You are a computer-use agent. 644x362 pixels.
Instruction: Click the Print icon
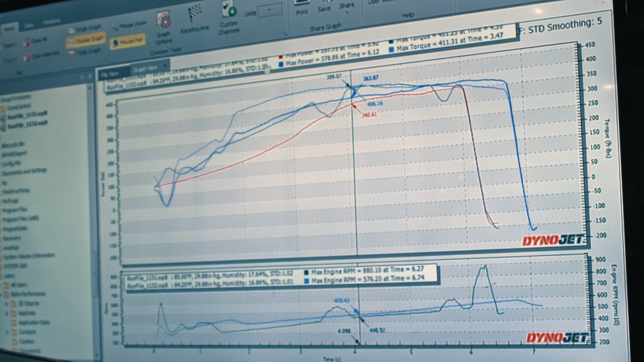click(x=302, y=5)
